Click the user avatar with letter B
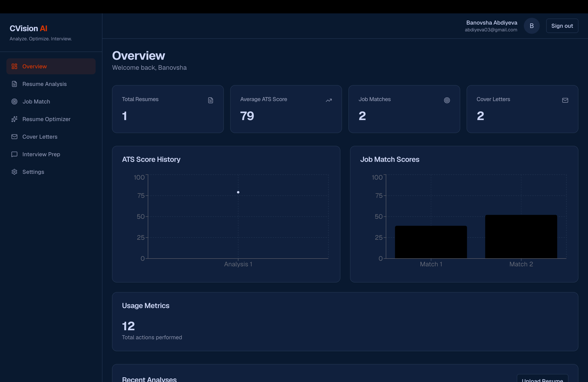Viewport: 588px width, 382px height. click(532, 26)
